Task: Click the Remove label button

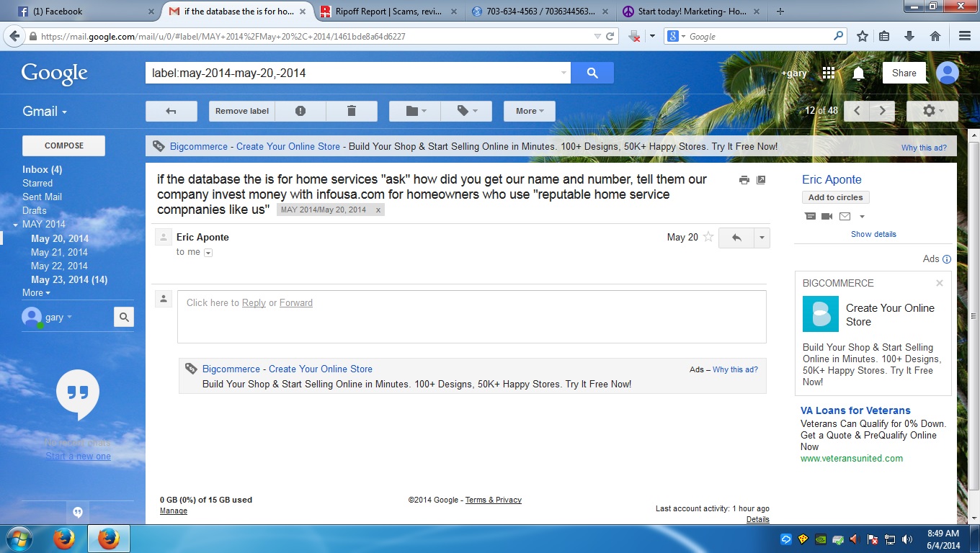Action: (242, 111)
